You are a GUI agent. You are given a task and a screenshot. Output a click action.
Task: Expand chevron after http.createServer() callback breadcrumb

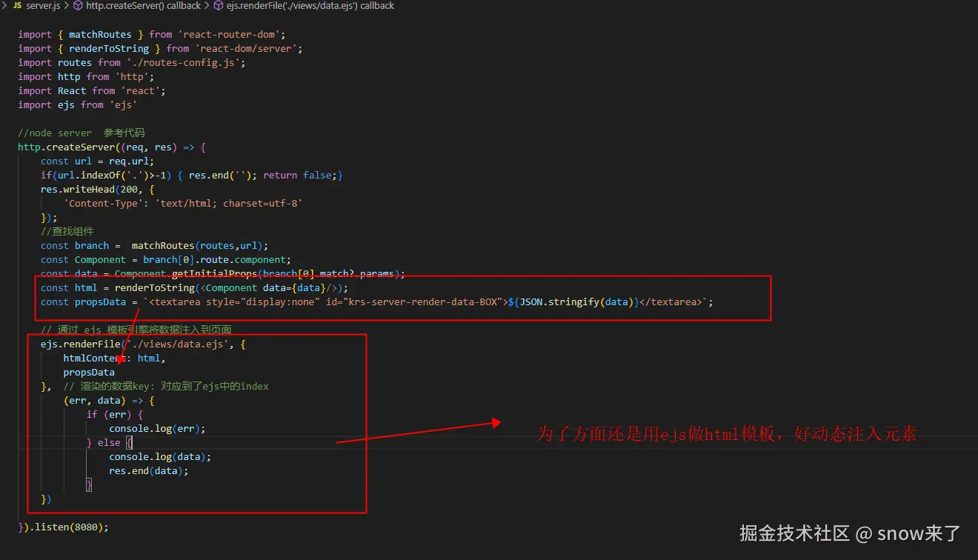[x=207, y=6]
